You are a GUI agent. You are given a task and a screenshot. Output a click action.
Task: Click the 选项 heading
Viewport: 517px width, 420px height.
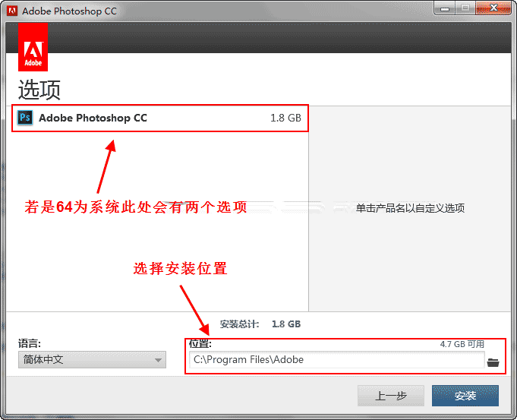[39, 90]
